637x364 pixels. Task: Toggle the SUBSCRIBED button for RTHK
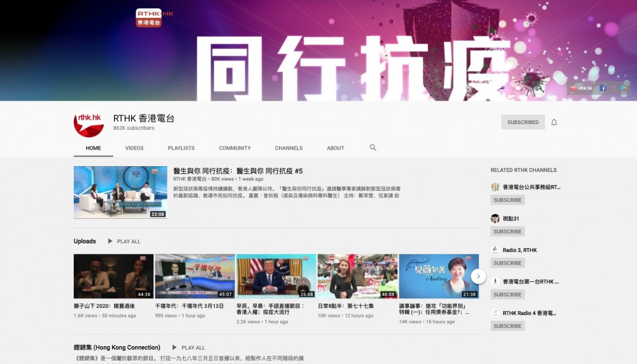click(523, 122)
